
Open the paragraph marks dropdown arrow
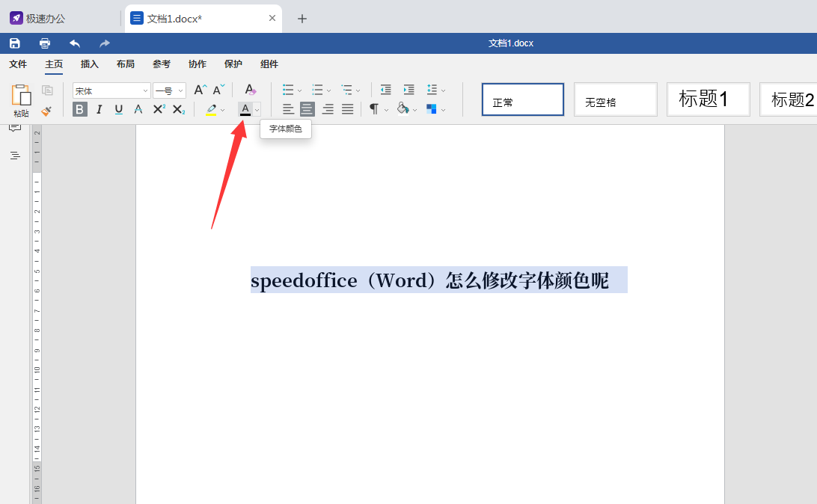click(x=386, y=110)
